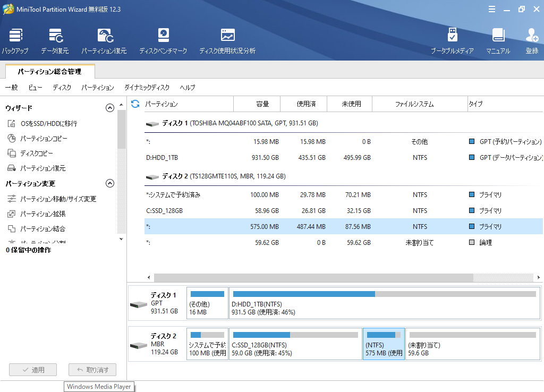Click ディスク 2 header row in list
Screen dimensions: 544x392
point(344,176)
